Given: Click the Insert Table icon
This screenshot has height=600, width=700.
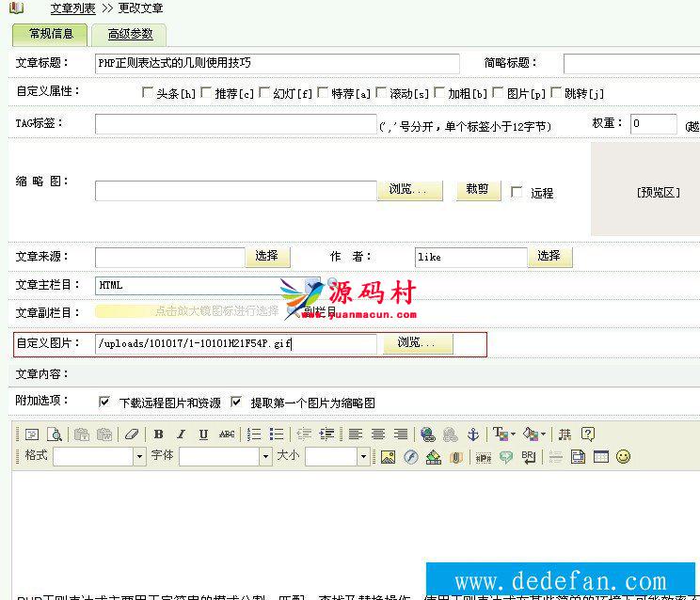Looking at the screenshot, I should click(601, 457).
